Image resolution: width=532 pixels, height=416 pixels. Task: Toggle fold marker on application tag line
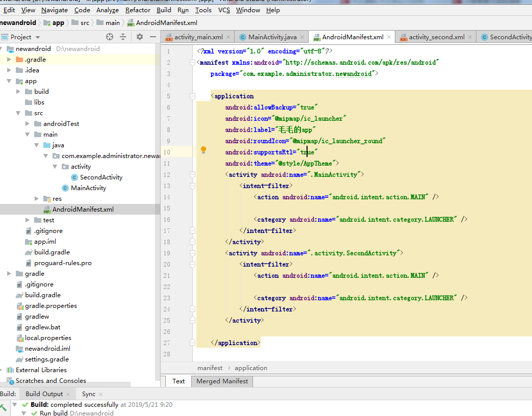tap(192, 96)
